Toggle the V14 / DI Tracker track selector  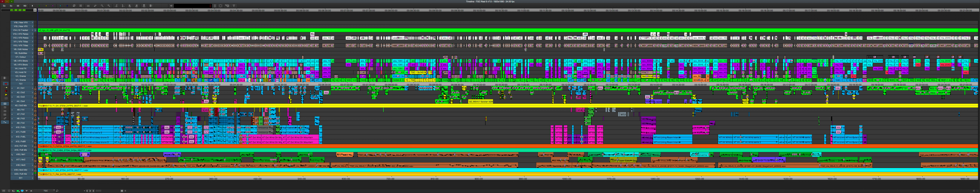[21, 30]
